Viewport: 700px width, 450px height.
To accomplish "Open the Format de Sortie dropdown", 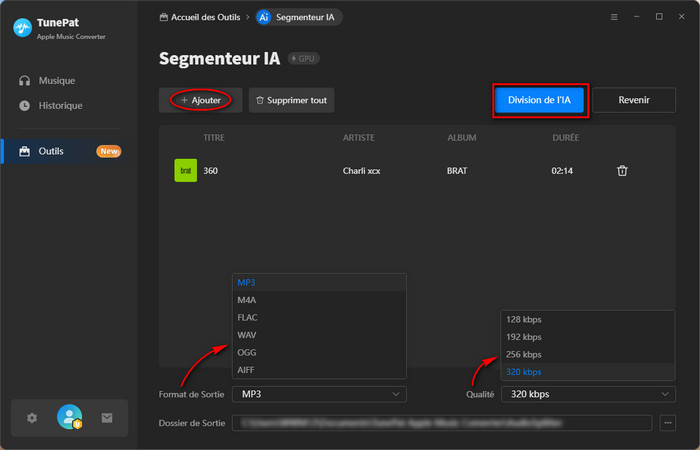I will (319, 394).
